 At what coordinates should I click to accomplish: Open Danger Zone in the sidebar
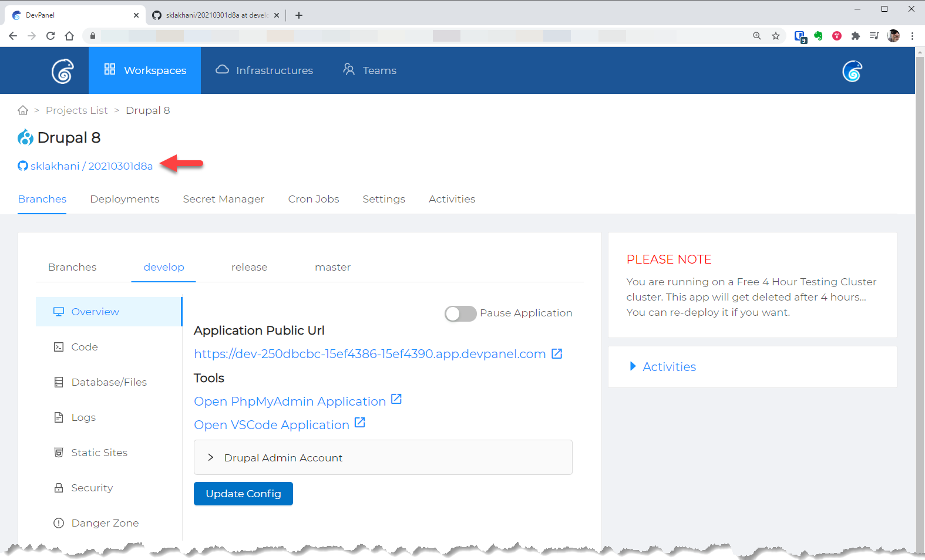[105, 523]
